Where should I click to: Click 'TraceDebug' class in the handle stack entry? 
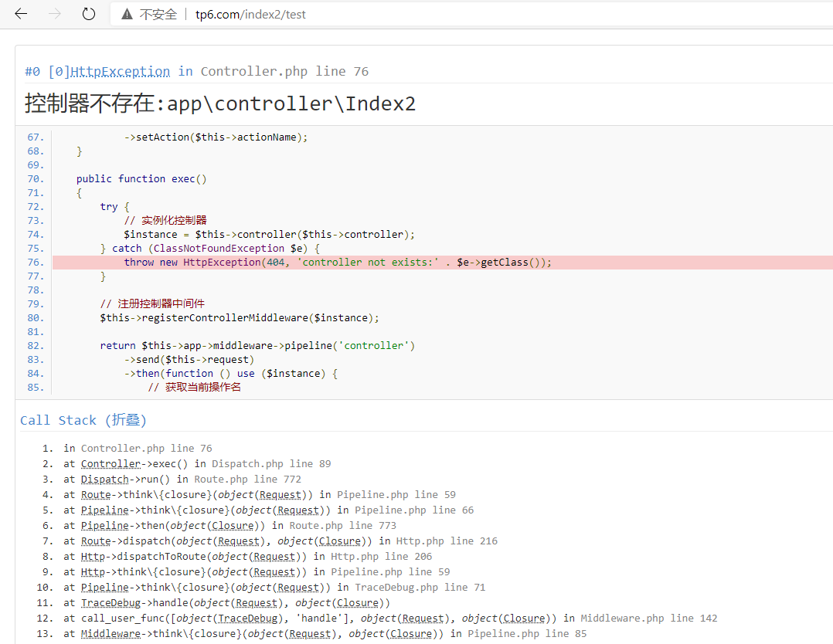point(110,602)
